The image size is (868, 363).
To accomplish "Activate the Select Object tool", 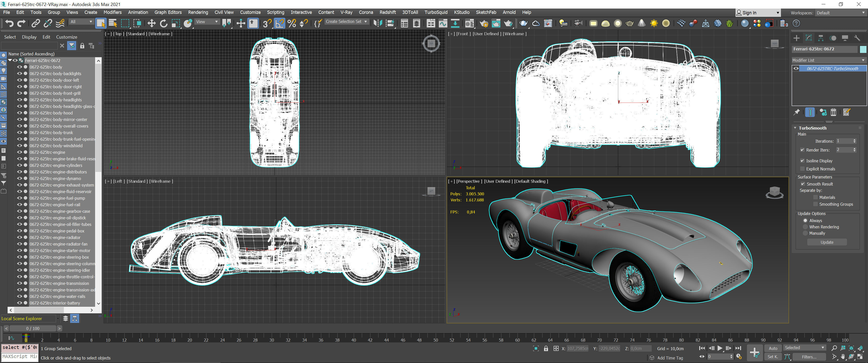I will tap(101, 23).
